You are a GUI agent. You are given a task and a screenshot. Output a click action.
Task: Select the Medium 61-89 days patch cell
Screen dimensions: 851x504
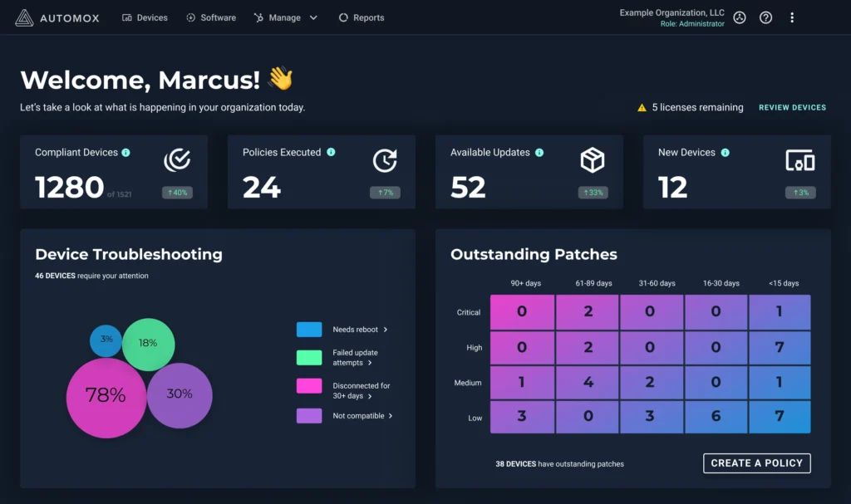tap(588, 383)
